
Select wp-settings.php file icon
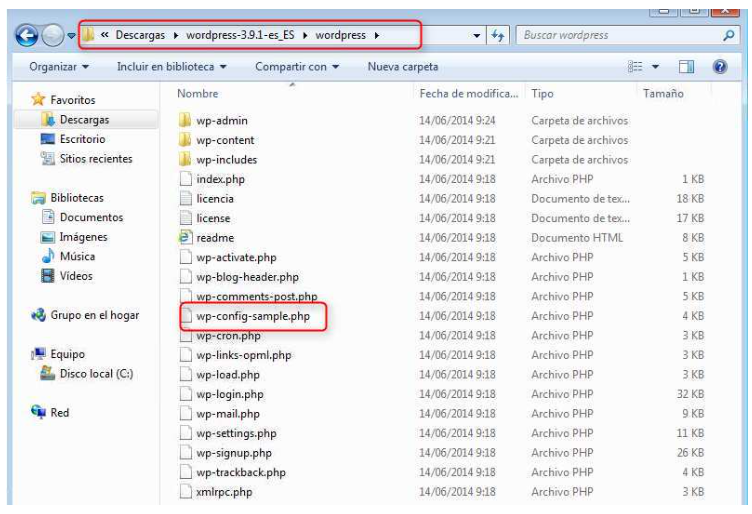(x=186, y=433)
